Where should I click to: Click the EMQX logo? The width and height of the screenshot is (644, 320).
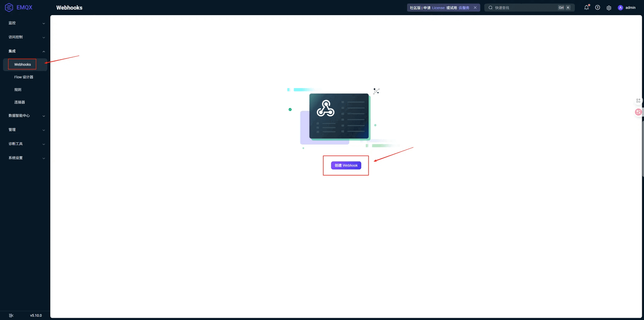pos(19,7)
